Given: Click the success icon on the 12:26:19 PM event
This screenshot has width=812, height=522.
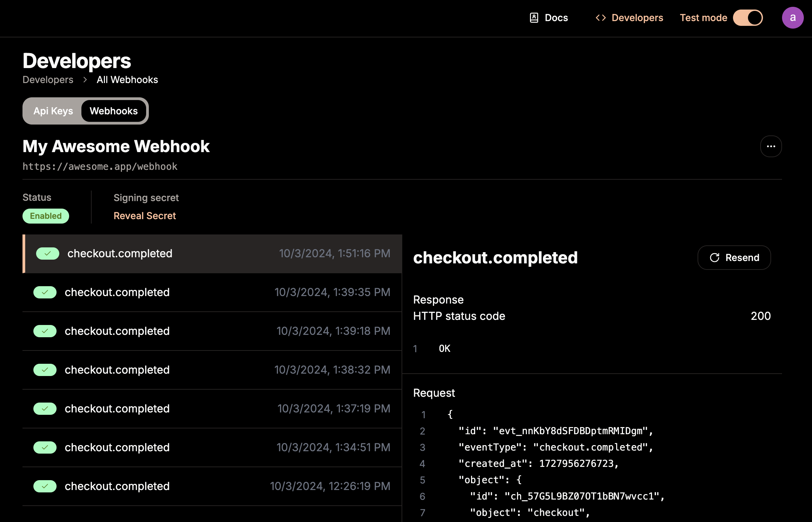Looking at the screenshot, I should click(45, 486).
